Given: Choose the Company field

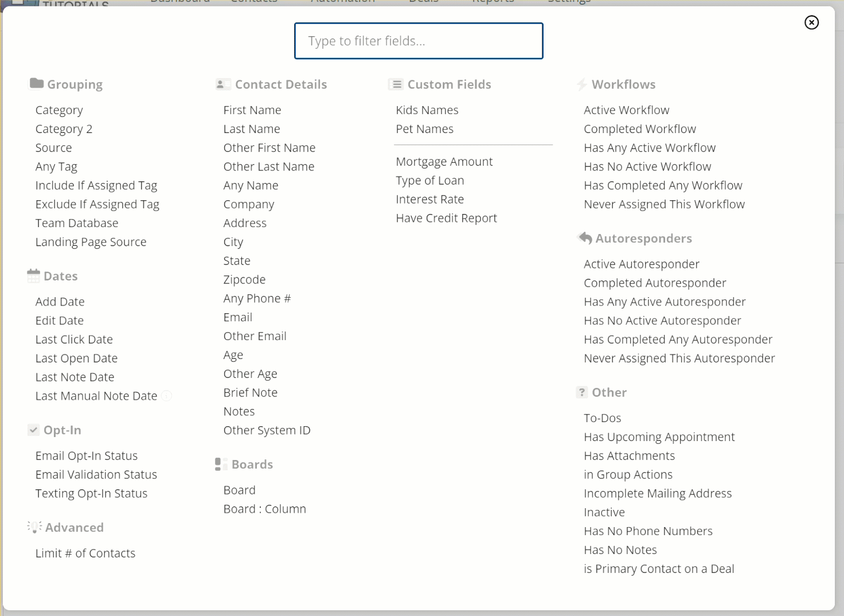Looking at the screenshot, I should (x=249, y=205).
